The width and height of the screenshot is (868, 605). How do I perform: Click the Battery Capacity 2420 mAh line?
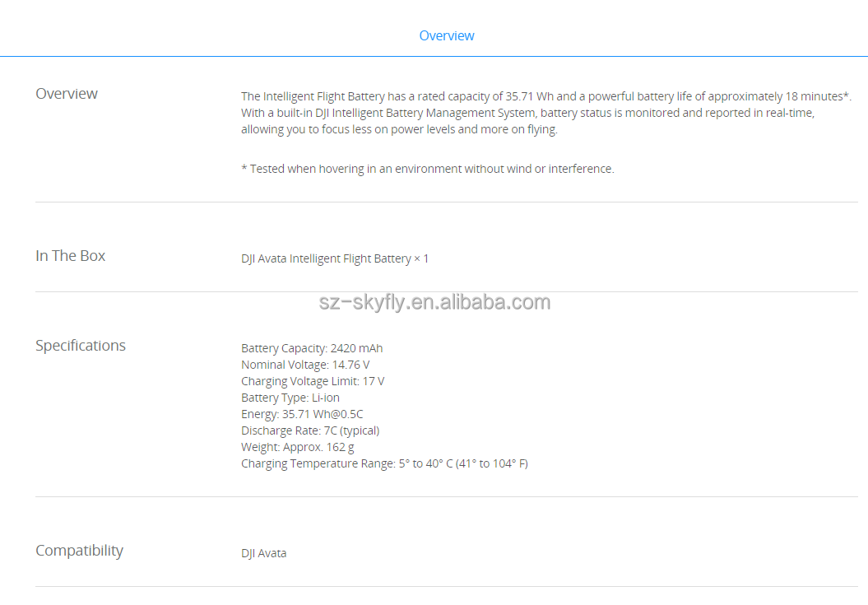(312, 348)
